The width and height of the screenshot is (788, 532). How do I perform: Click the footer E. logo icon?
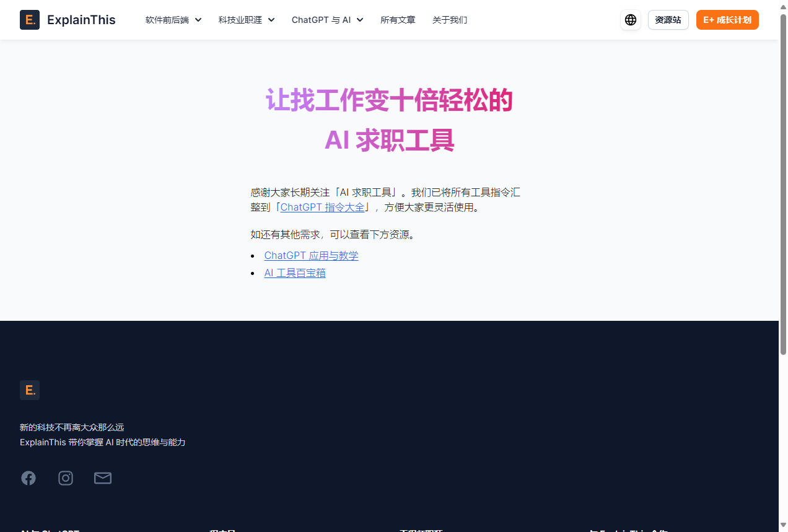(30, 390)
